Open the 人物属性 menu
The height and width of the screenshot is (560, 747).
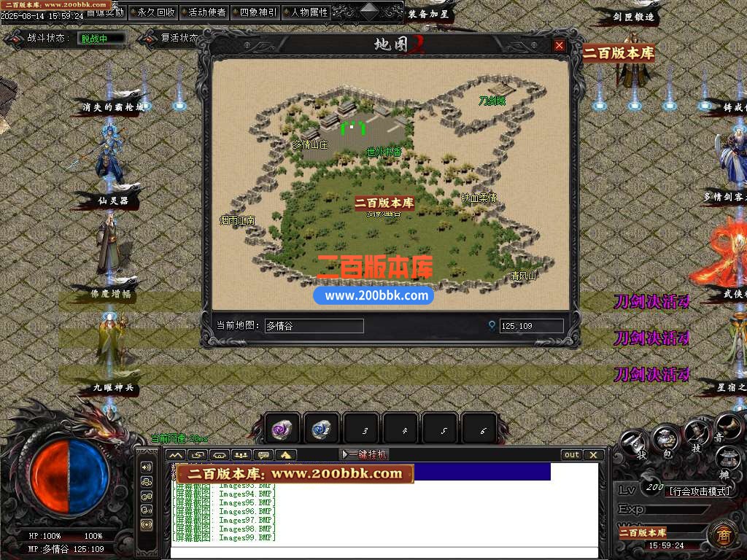tap(306, 12)
